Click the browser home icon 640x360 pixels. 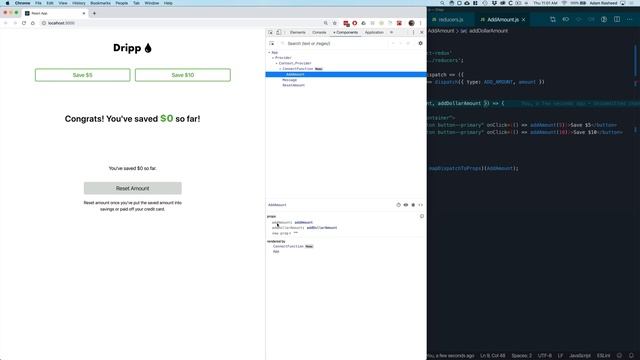(x=33, y=23)
